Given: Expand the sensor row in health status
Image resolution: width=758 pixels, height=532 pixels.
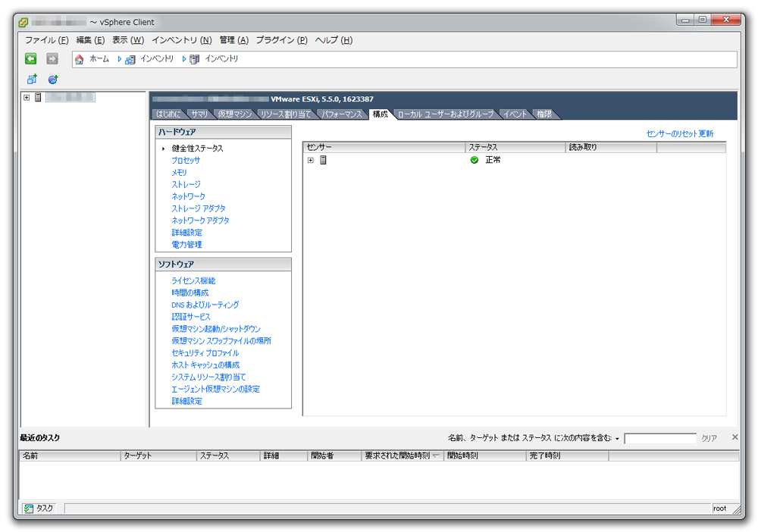Looking at the screenshot, I should pos(311,160).
